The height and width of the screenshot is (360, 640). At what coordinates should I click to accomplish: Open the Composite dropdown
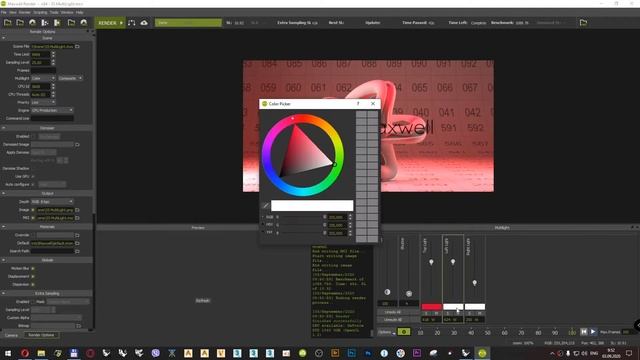[70, 78]
